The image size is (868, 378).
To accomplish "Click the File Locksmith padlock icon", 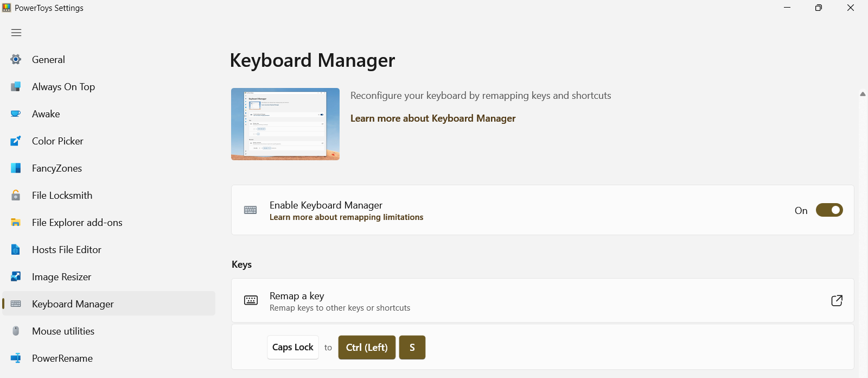I will tap(16, 196).
